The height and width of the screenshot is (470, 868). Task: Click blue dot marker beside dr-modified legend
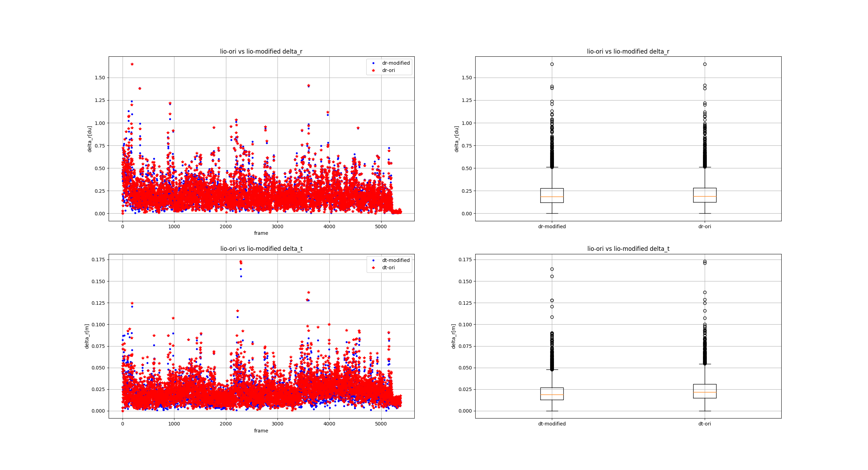pos(373,63)
